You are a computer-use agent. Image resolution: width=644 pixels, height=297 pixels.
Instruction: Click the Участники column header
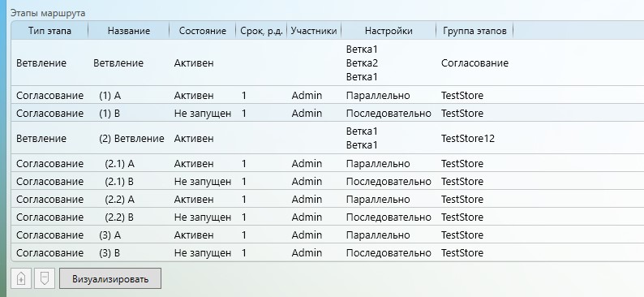[314, 31]
